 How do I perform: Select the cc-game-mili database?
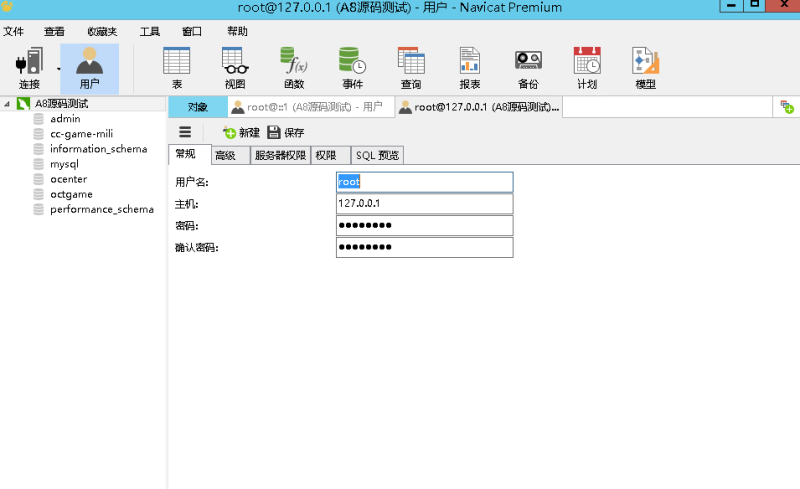(x=82, y=134)
